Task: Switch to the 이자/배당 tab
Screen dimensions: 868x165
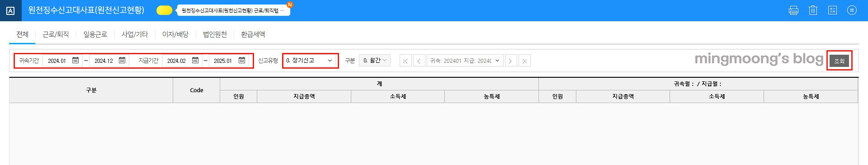Action: click(x=175, y=34)
